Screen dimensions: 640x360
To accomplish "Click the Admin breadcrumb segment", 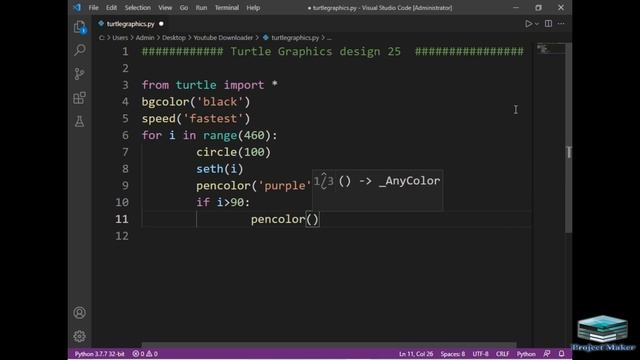I will (x=145, y=38).
